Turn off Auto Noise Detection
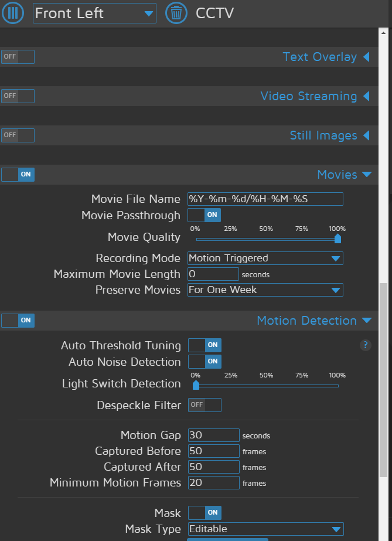 [204, 362]
